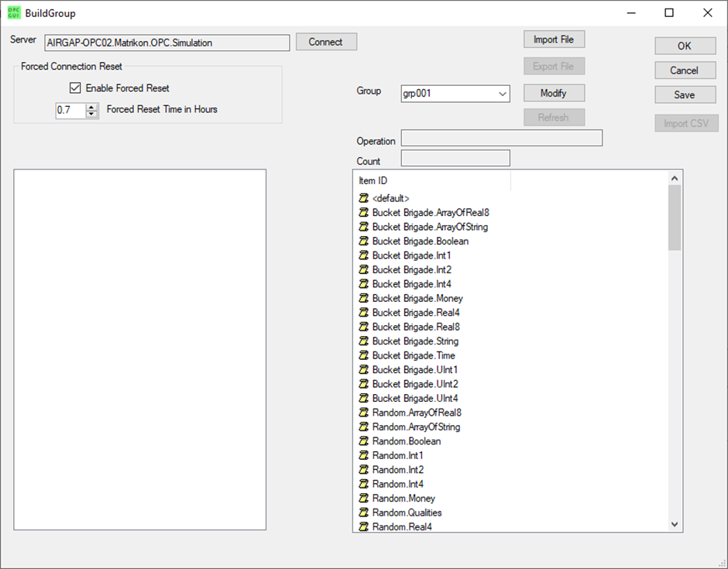Select the Random.Int2 item text
Image resolution: width=728 pixels, height=569 pixels.
click(398, 470)
